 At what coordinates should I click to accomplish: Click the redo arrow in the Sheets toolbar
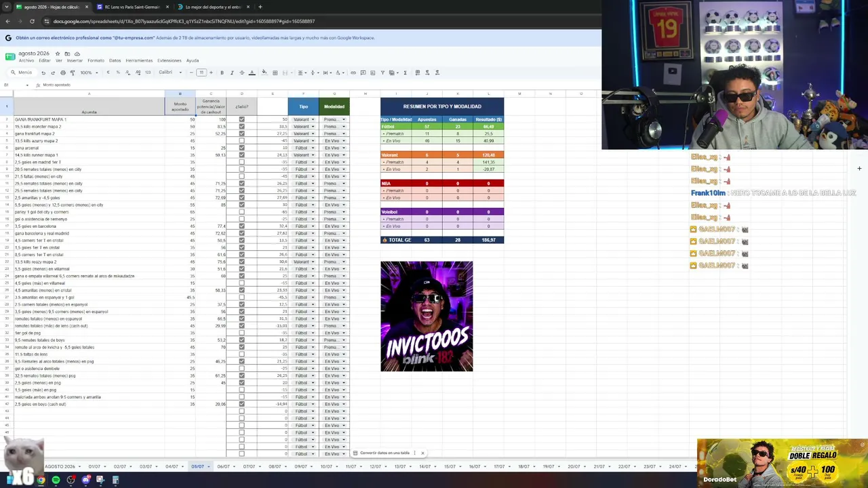(53, 73)
